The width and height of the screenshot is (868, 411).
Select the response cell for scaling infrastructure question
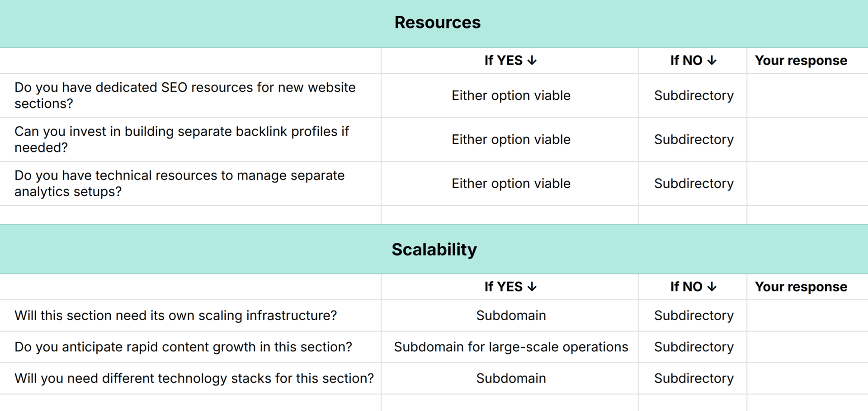coord(807,315)
